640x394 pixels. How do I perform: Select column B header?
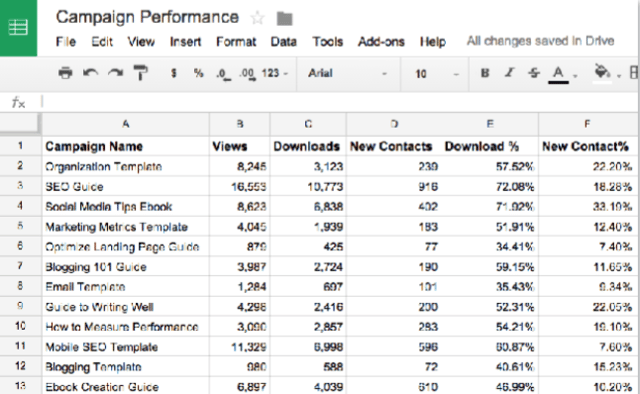coord(240,124)
